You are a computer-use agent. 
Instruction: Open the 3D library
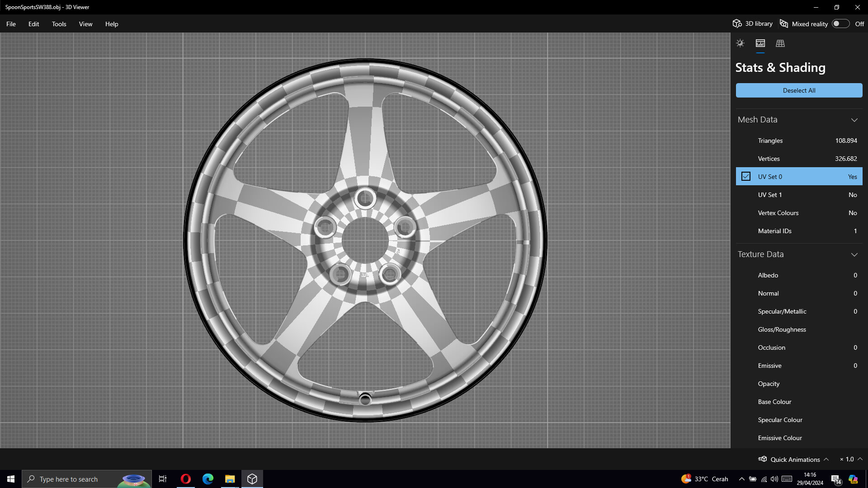tap(753, 23)
